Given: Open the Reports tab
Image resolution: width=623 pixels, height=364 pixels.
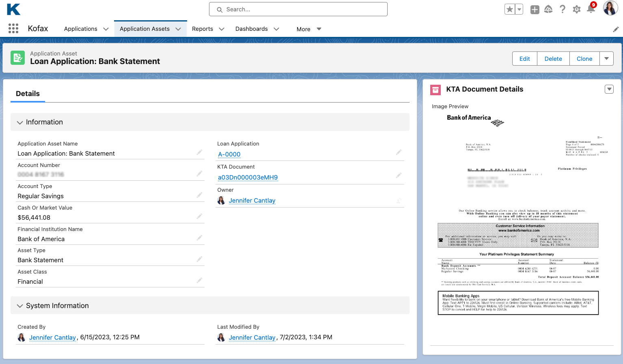Looking at the screenshot, I should (x=202, y=29).
